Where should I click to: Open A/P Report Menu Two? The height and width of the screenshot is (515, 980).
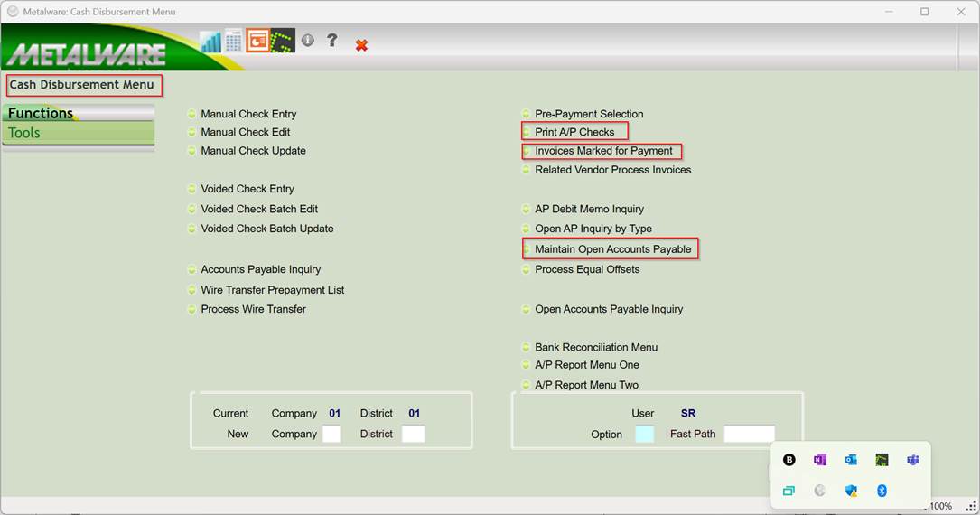pos(587,385)
